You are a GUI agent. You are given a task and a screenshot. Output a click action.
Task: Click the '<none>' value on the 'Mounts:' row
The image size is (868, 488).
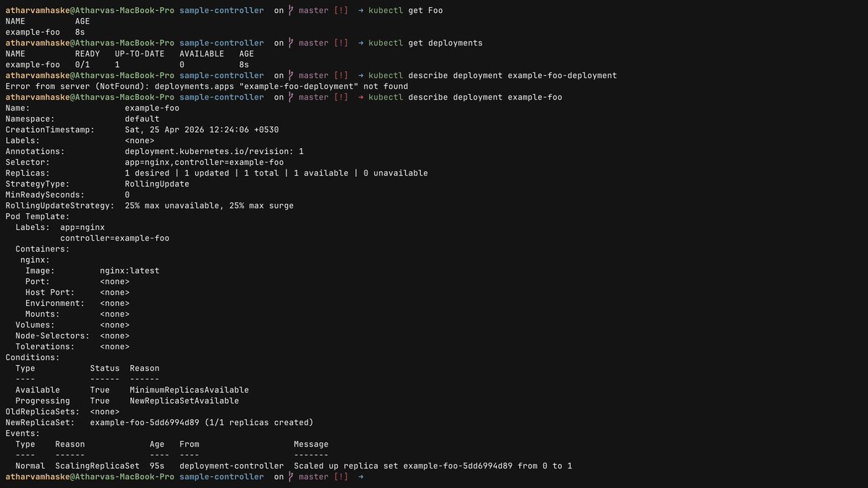point(114,314)
